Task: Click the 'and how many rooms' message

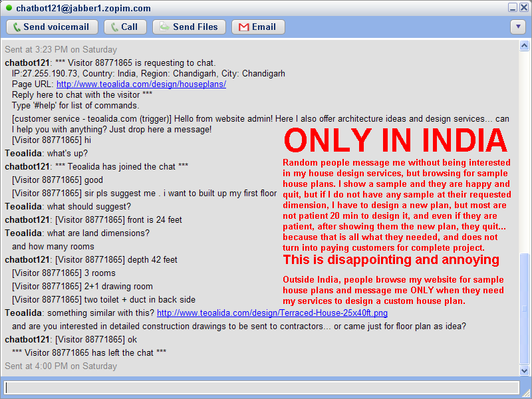Action: (x=53, y=247)
